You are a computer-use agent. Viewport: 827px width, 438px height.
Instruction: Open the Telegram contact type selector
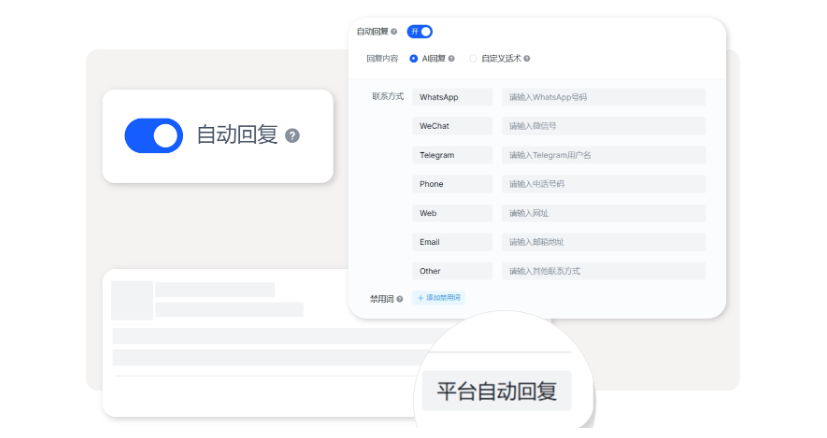click(452, 155)
